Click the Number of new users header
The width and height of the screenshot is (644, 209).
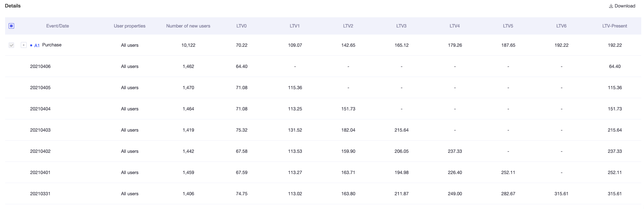(188, 26)
